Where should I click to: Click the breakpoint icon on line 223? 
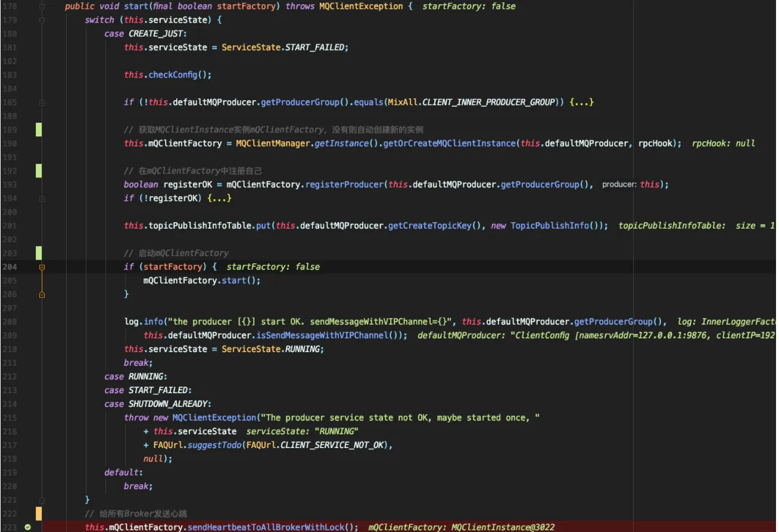pyautogui.click(x=27, y=527)
